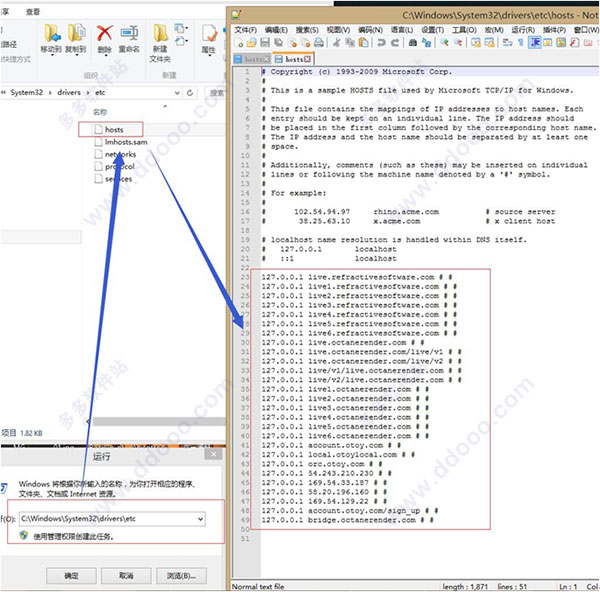
Task: Click the Zoom Out magnifier icon
Action: (x=458, y=43)
